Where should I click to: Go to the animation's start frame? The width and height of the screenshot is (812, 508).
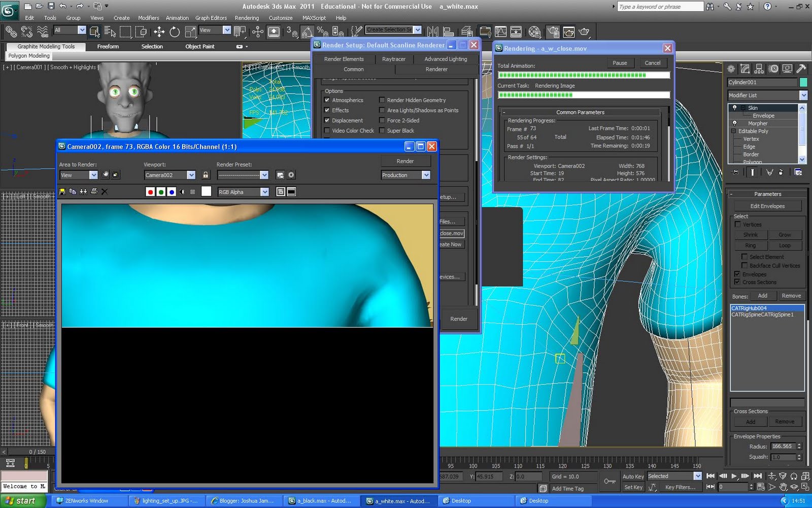click(x=710, y=476)
